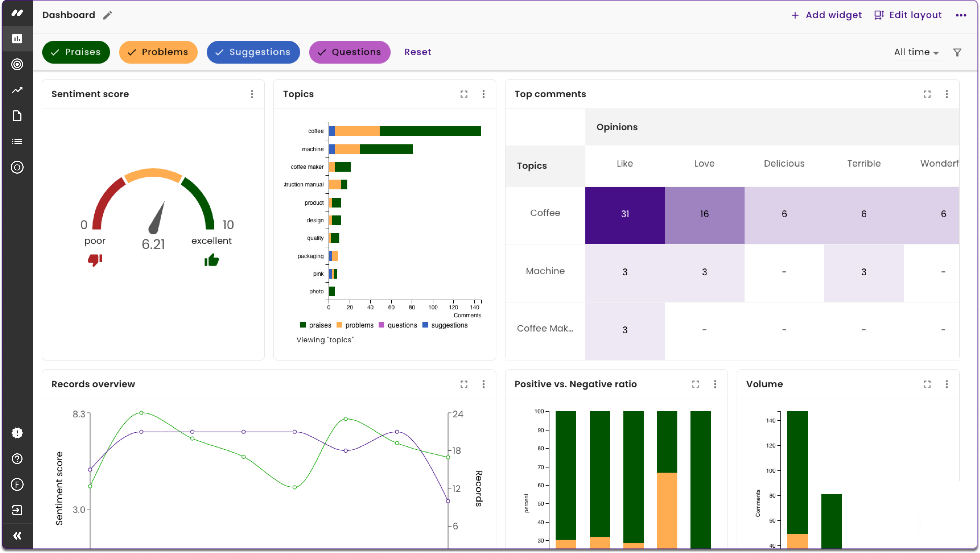Click the filter funnel icon

(957, 53)
